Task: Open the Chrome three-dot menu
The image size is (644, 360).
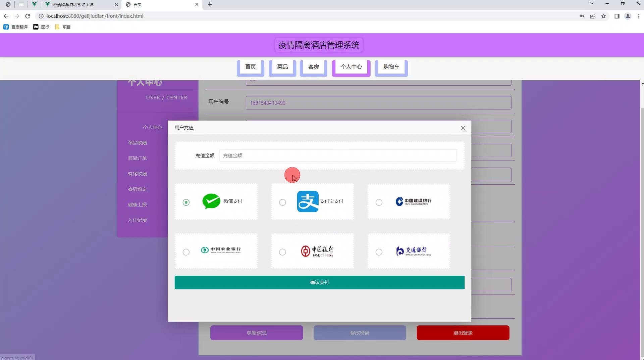Action: coord(639,16)
